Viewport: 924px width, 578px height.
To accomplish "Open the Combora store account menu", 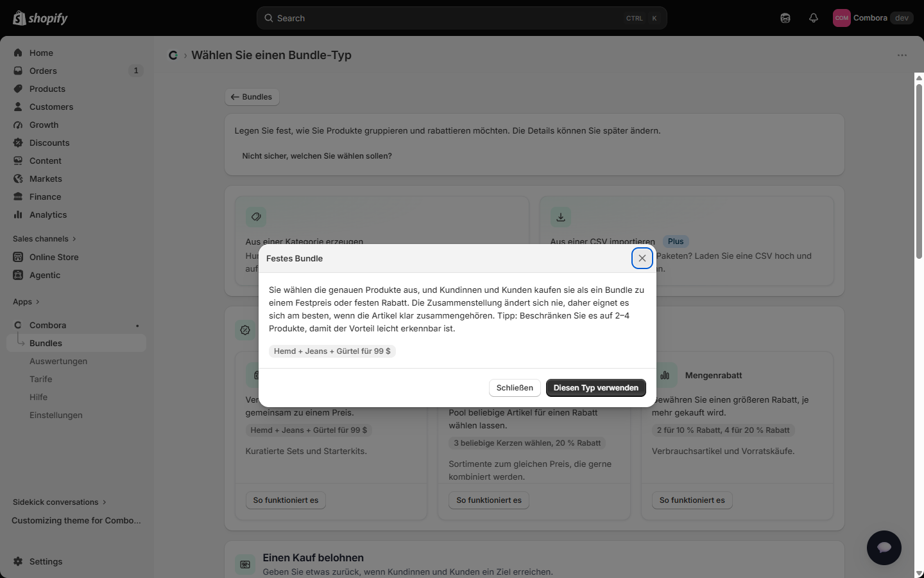I will [873, 18].
